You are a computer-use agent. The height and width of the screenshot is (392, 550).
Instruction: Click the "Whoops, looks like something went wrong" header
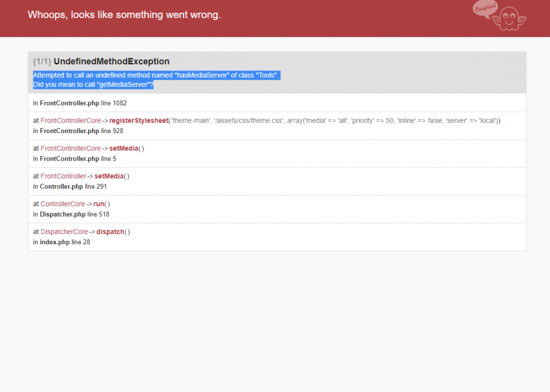[x=124, y=15]
